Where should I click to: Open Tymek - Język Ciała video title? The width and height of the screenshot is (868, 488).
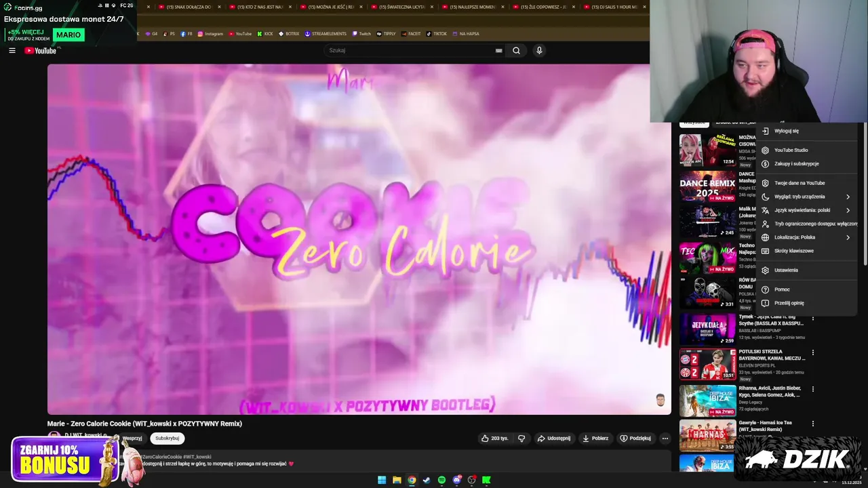point(771,320)
